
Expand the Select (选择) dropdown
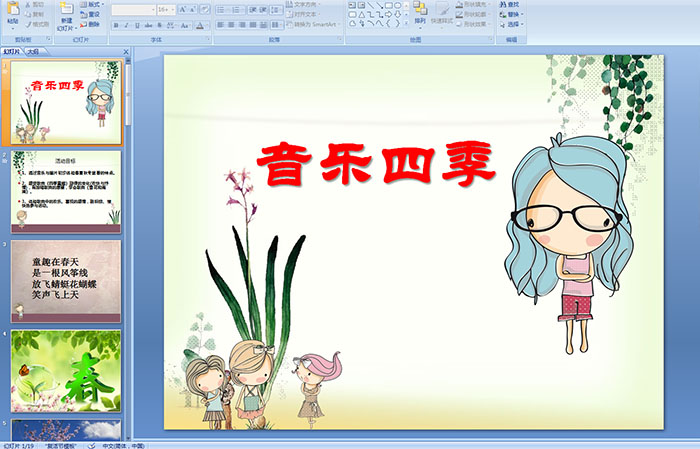pos(512,24)
